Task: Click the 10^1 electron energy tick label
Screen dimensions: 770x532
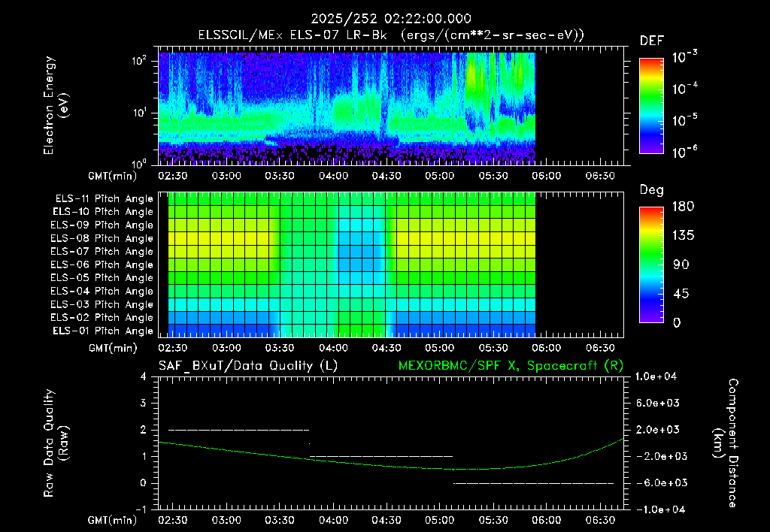Action: pyautogui.click(x=139, y=113)
